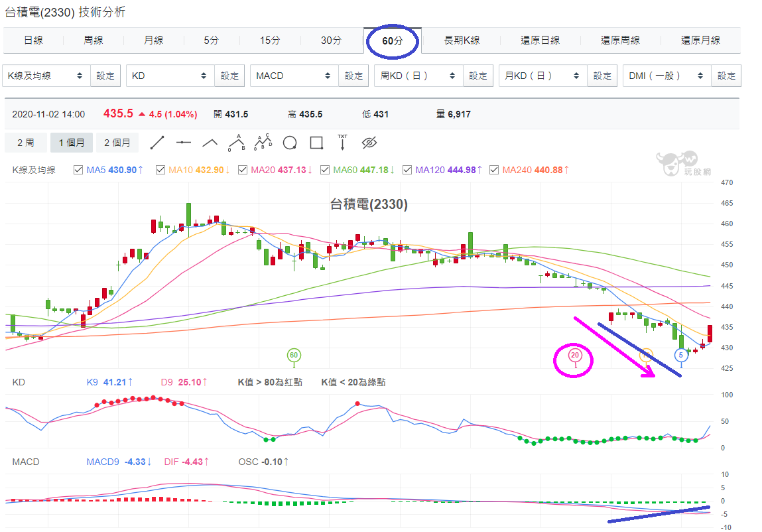Select the rectangle shape drawing tool
762x532 pixels.
316,143
